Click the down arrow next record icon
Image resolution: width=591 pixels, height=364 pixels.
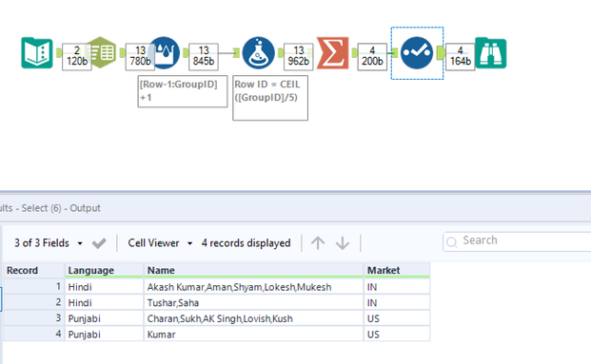point(343,243)
